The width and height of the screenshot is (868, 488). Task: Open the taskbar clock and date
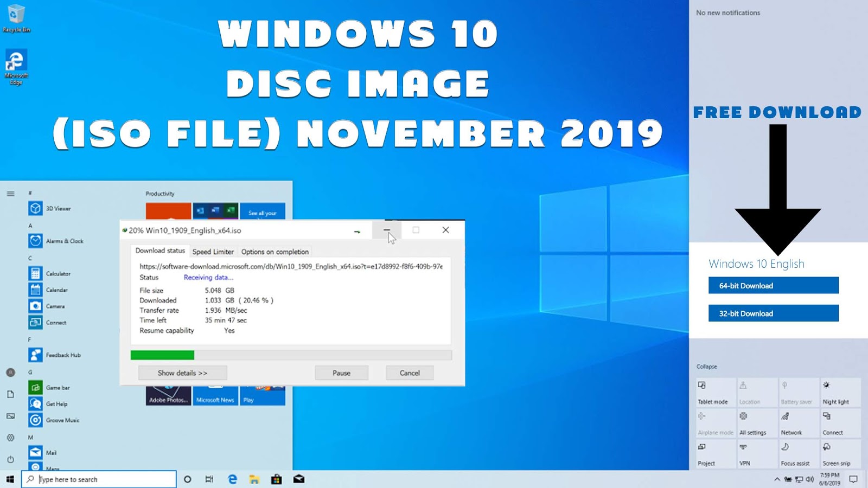830,479
